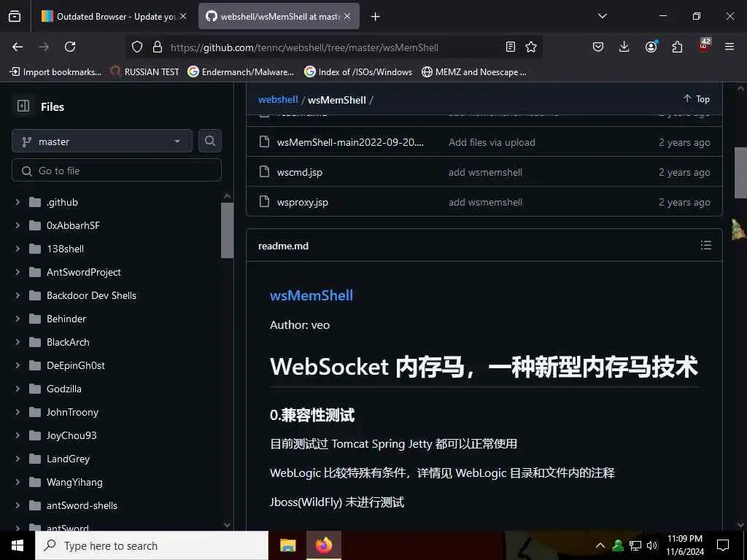Open the RUSSIAN TEST bookmark
The width and height of the screenshot is (747, 560).
[144, 72]
